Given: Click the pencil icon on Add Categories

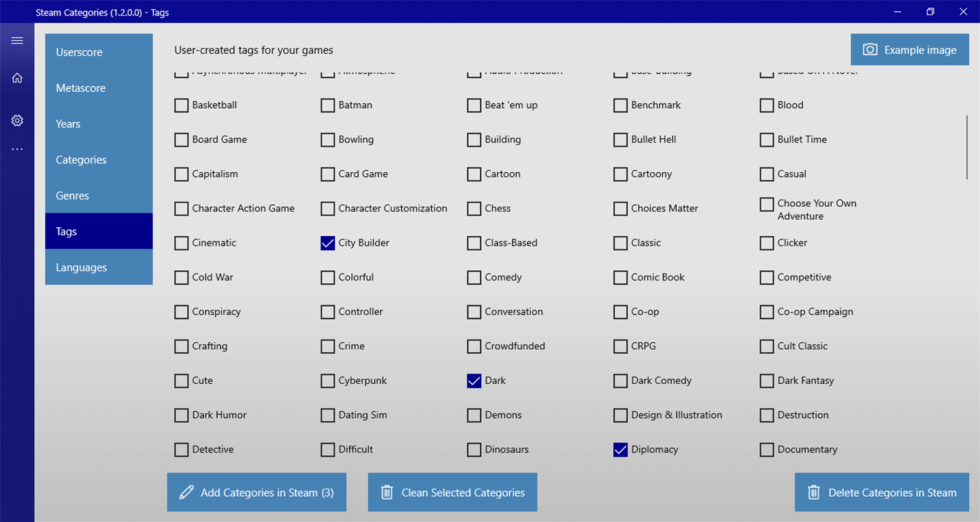Looking at the screenshot, I should coord(186,493).
